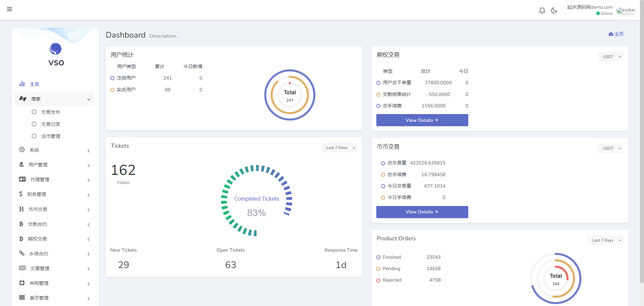Open the Tickets Last 7 Days dropdown
644x306 pixels.
340,148
